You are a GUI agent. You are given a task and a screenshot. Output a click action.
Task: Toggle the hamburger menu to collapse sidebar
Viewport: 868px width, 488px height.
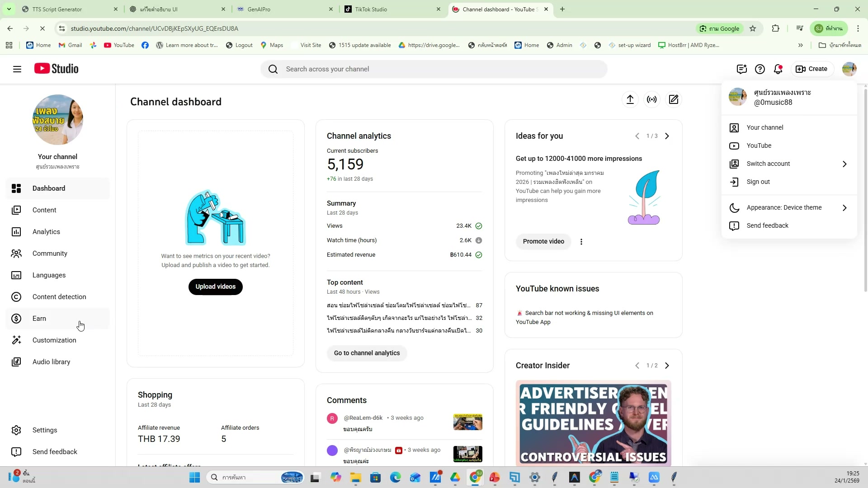(17, 69)
